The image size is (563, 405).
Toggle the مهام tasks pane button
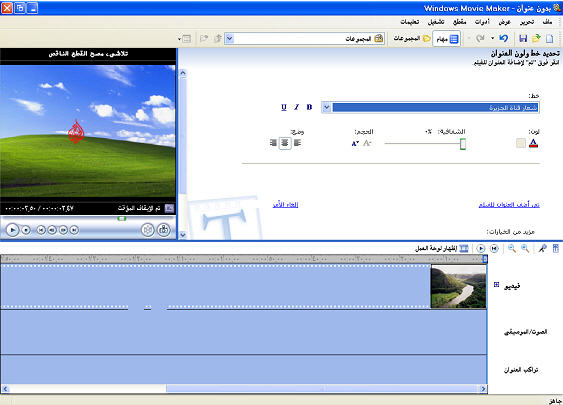447,38
